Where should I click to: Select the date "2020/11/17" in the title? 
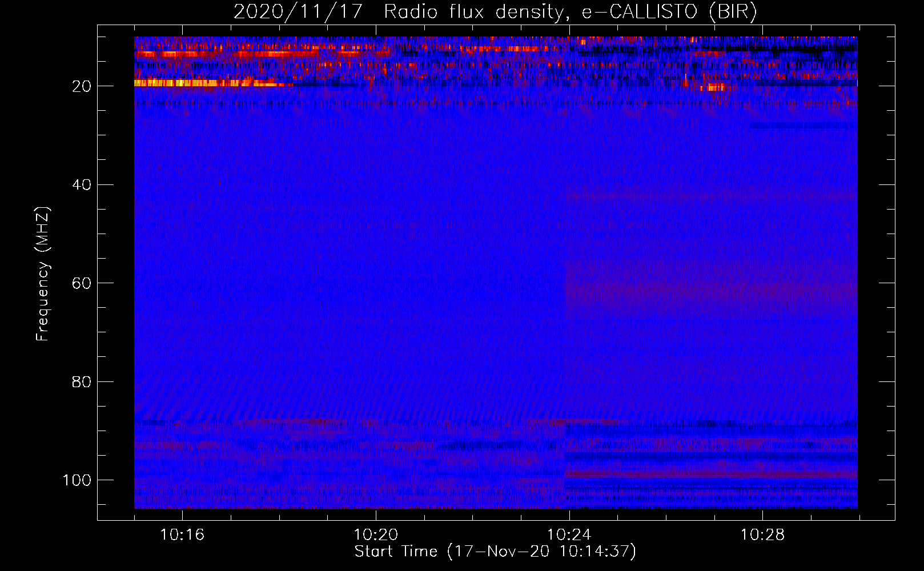[x=298, y=12]
